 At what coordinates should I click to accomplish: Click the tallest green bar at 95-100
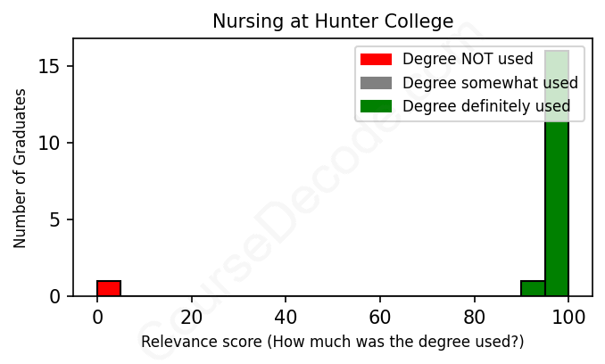coord(557,178)
